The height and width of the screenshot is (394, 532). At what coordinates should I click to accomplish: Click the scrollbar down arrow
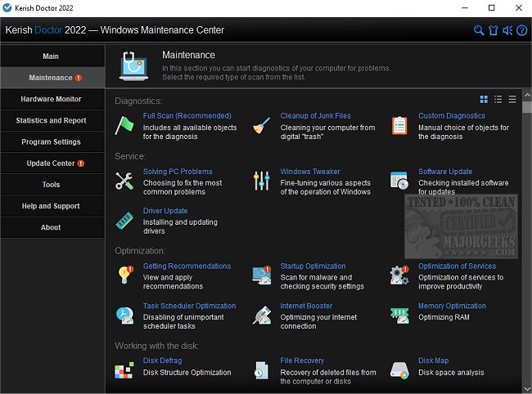[527, 388]
